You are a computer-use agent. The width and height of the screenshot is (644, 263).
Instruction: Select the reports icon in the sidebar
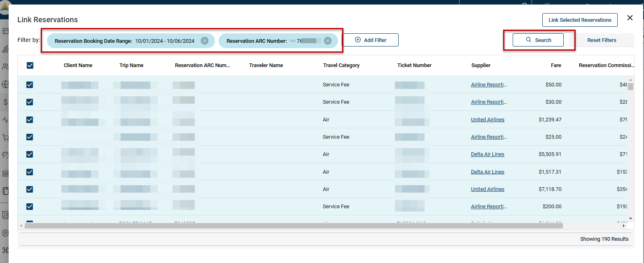[5, 214]
